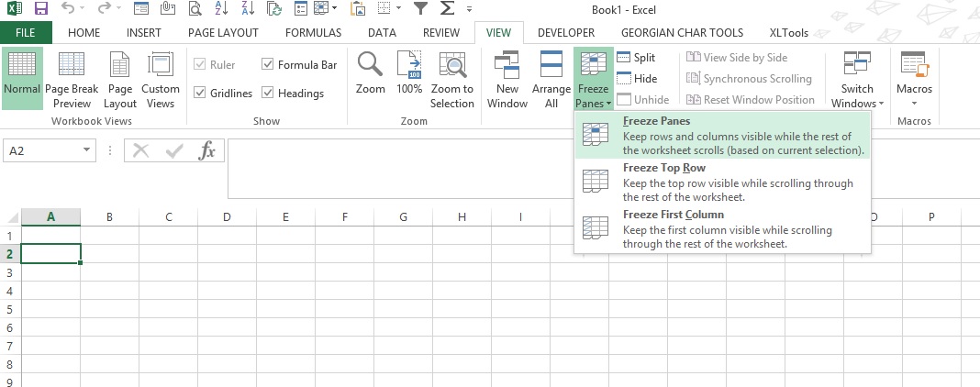Screen dimensions: 980x387
Task: Switch to Page Layout view
Action: pyautogui.click(x=120, y=78)
